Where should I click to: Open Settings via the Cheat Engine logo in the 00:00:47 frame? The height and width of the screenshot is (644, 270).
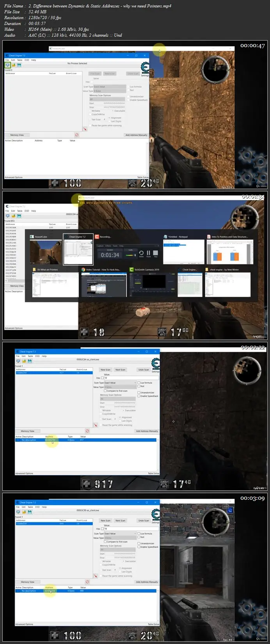pyautogui.click(x=145, y=68)
